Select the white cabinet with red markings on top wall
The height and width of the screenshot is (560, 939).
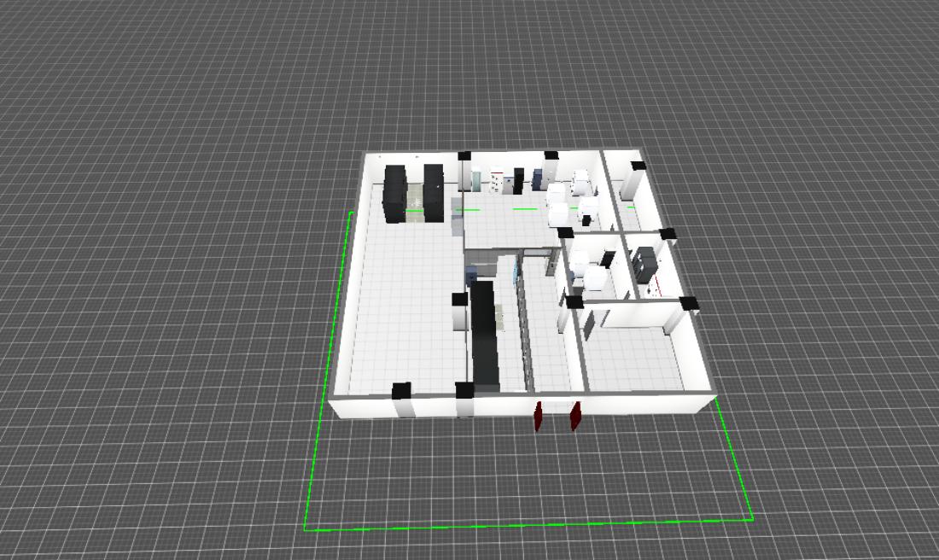tap(497, 182)
